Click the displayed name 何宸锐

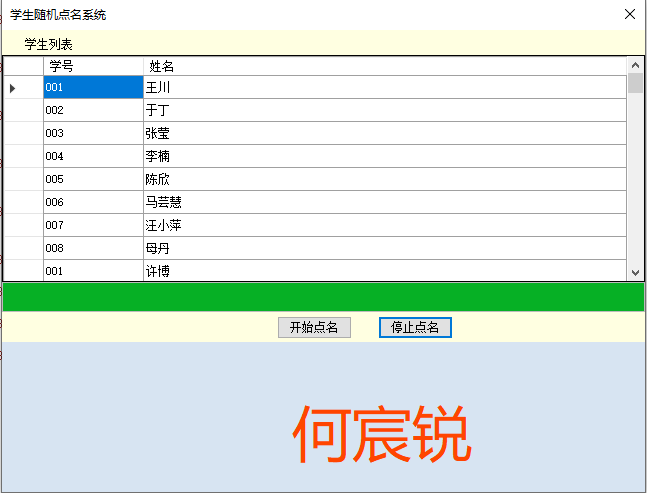tap(382, 434)
